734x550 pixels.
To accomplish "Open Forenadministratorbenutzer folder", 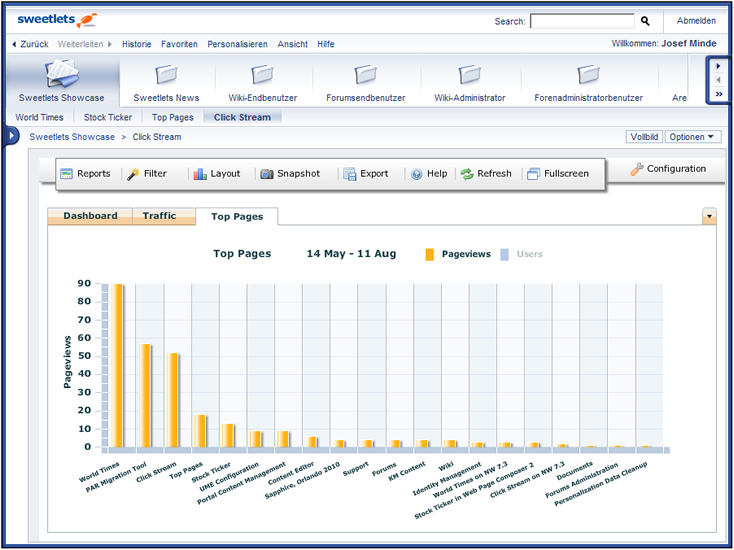I will pyautogui.click(x=588, y=75).
